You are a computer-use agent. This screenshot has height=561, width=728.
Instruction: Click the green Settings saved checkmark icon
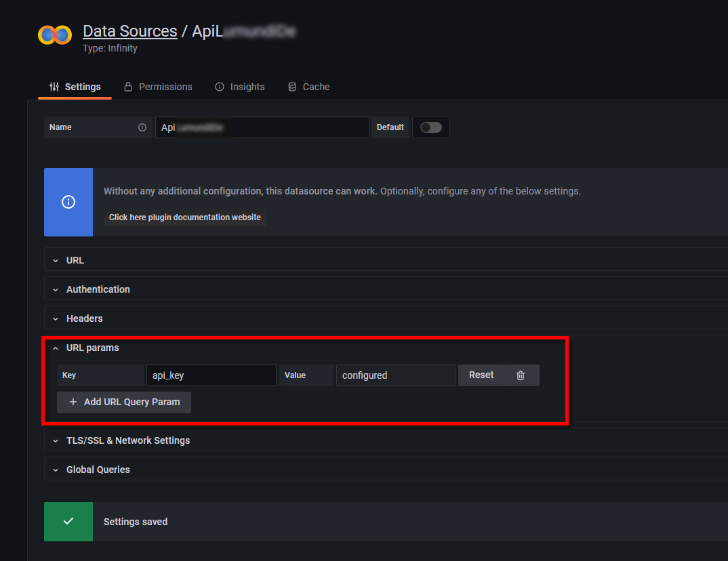pos(68,522)
